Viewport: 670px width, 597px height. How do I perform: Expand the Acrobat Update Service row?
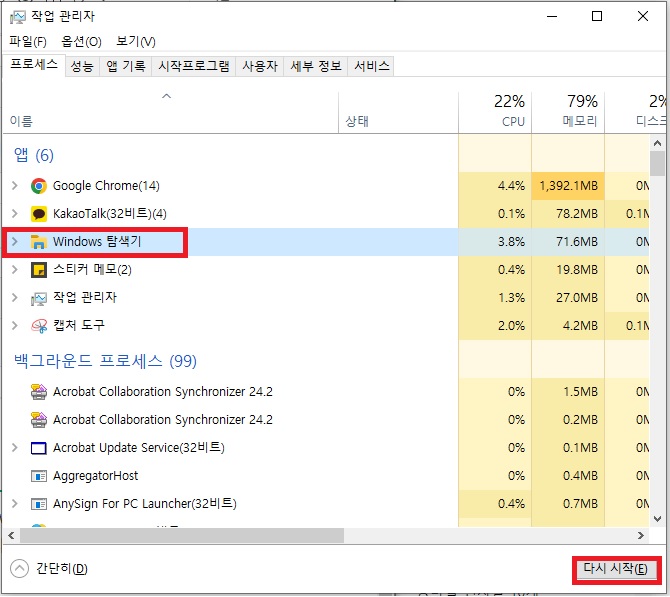click(15, 447)
